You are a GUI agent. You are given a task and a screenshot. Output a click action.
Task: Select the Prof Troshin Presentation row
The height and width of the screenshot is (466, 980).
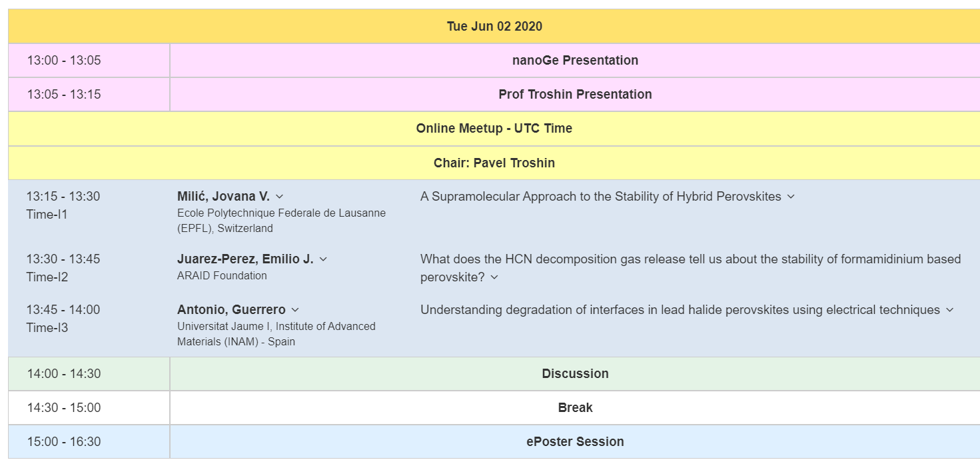[494, 95]
